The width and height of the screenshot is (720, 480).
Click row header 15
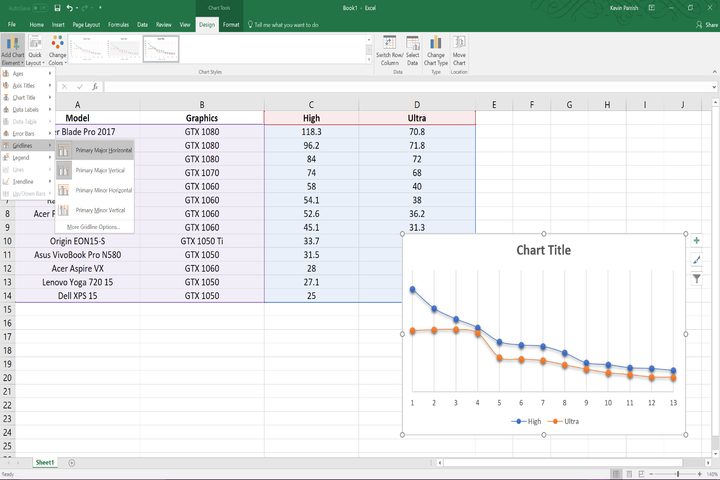pyautogui.click(x=7, y=310)
